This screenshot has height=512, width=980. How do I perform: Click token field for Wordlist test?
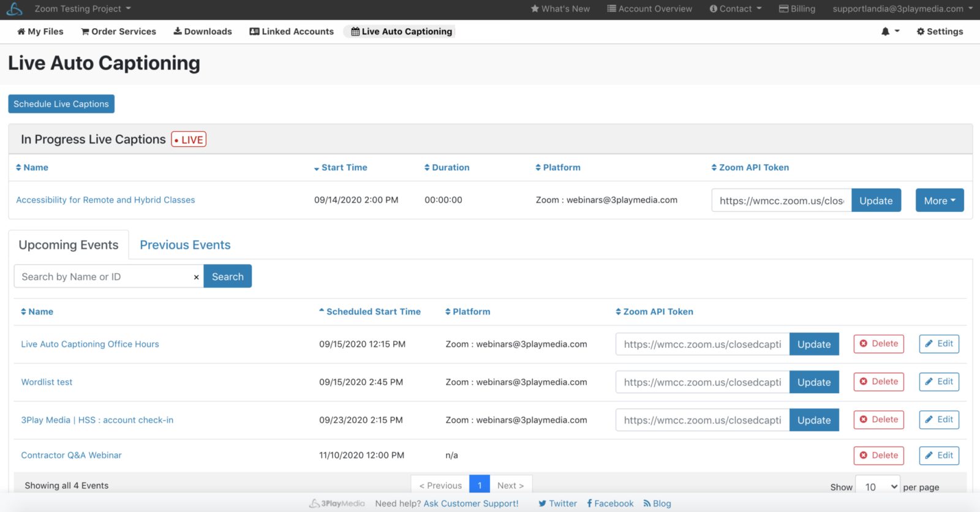[x=703, y=382]
